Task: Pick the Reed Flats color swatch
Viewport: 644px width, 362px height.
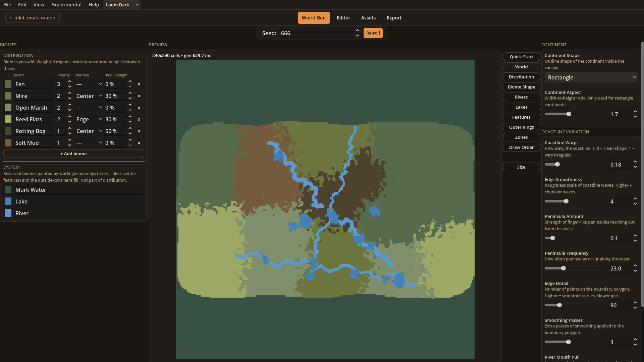Action: [x=8, y=119]
